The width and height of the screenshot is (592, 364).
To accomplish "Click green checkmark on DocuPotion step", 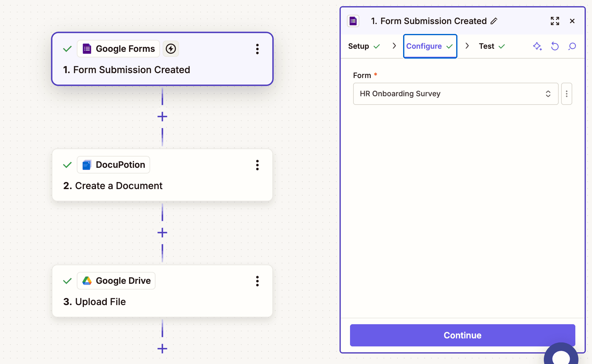I will 67,165.
